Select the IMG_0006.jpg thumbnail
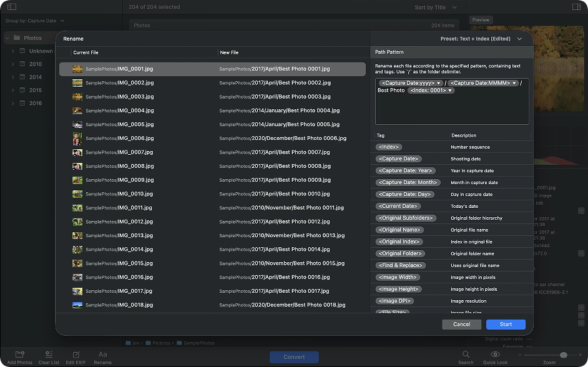 pos(77,139)
